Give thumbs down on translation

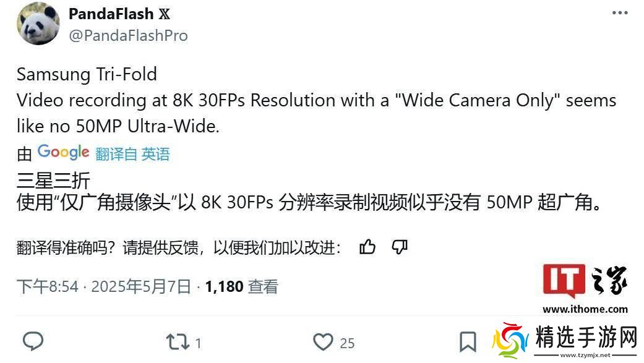tap(399, 247)
